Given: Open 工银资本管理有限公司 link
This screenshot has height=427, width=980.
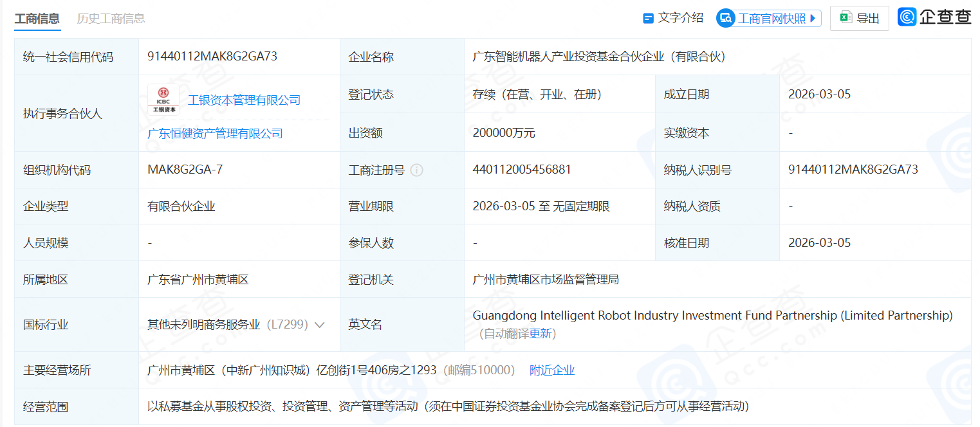Looking at the screenshot, I should point(244,100).
